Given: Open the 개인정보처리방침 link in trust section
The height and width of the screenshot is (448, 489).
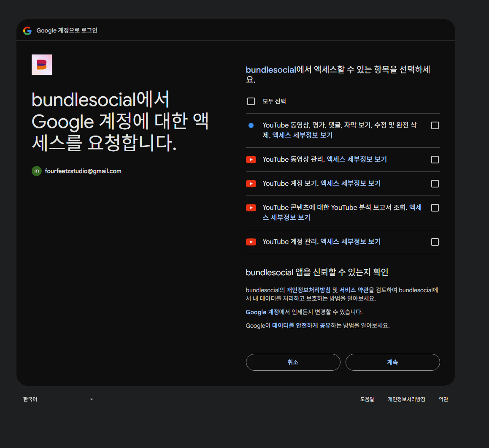Looking at the screenshot, I should coord(308,290).
